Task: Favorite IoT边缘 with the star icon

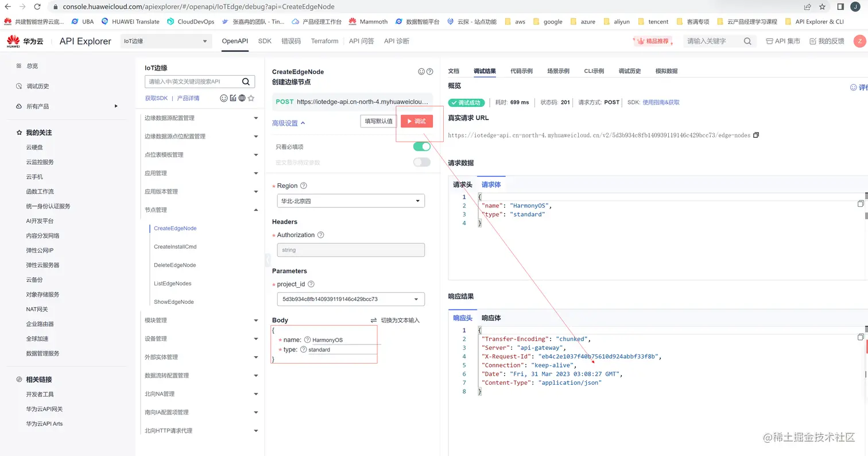Action: tap(251, 98)
